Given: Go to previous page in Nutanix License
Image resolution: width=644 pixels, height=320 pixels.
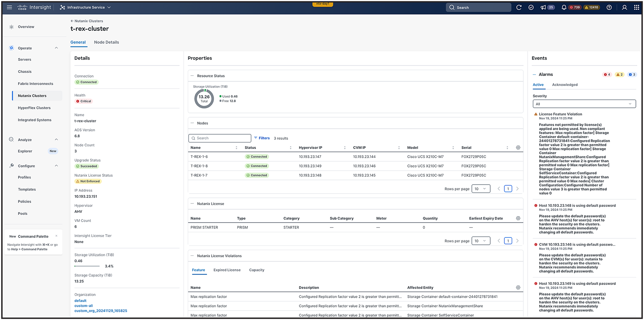Looking at the screenshot, I should [x=499, y=241].
